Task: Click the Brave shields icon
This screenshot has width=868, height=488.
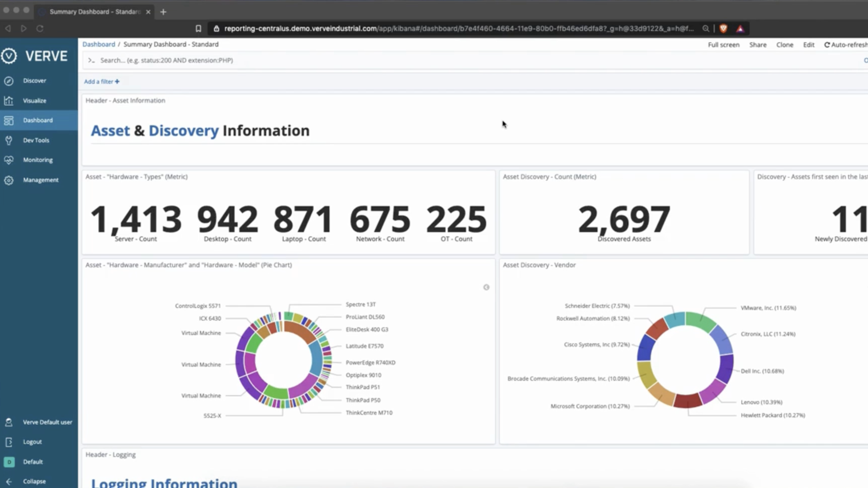Action: (x=723, y=28)
